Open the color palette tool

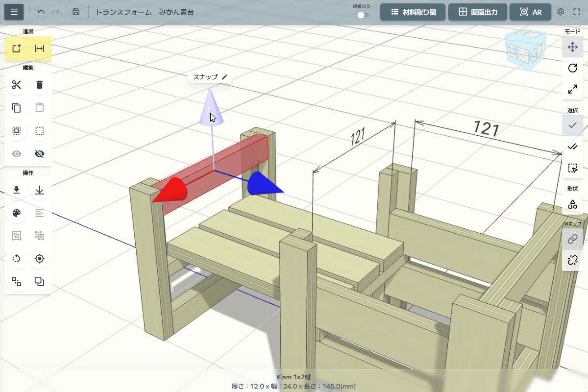point(16,213)
